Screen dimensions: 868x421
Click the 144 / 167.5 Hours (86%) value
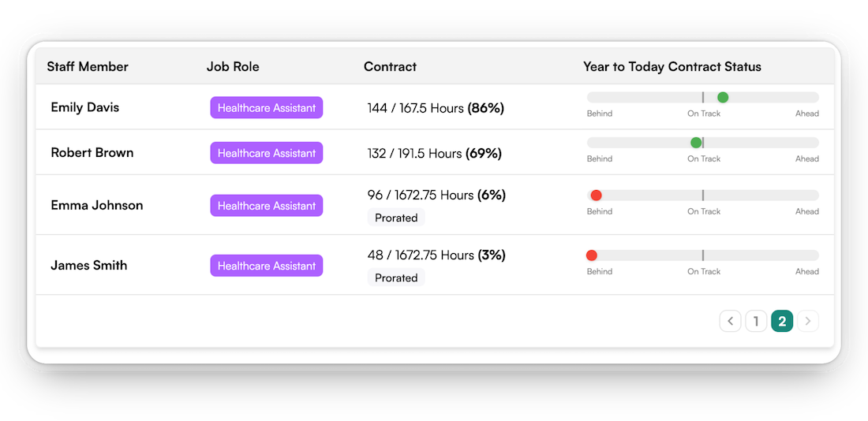tap(436, 108)
